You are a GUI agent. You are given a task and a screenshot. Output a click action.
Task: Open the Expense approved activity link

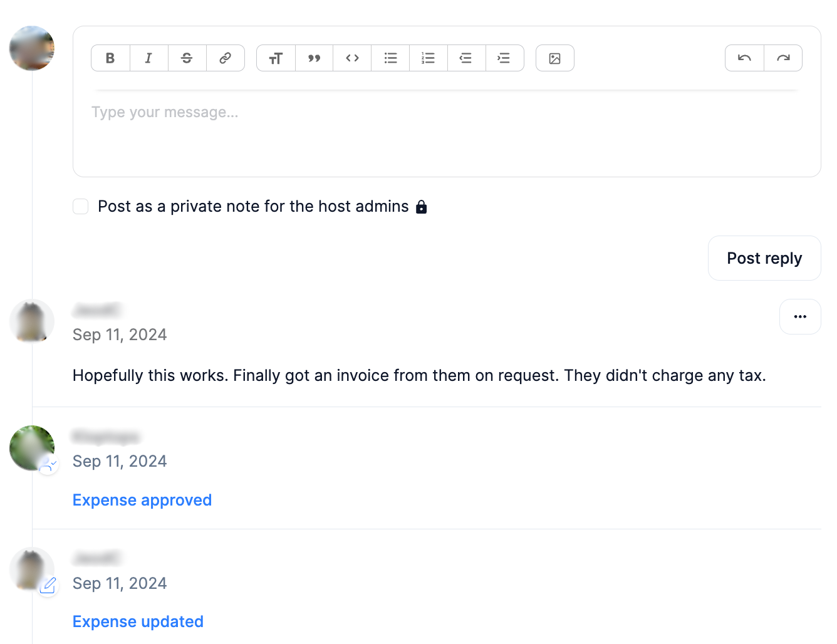click(x=142, y=500)
